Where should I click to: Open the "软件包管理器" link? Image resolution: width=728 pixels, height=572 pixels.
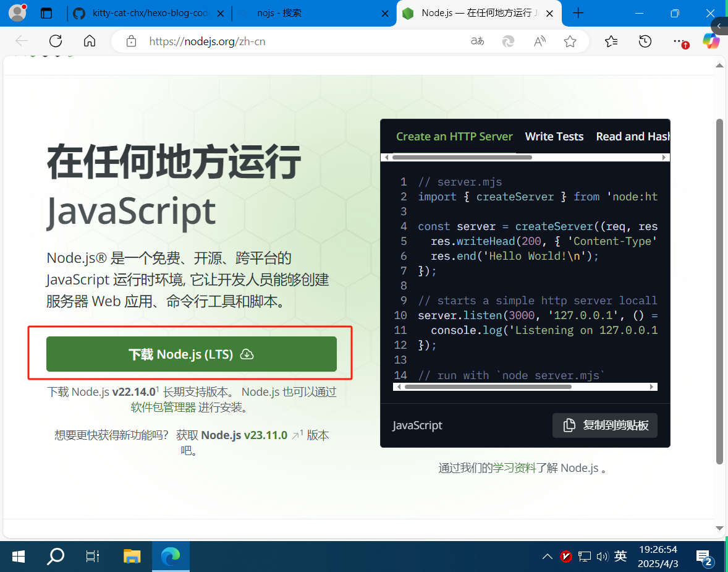163,408
